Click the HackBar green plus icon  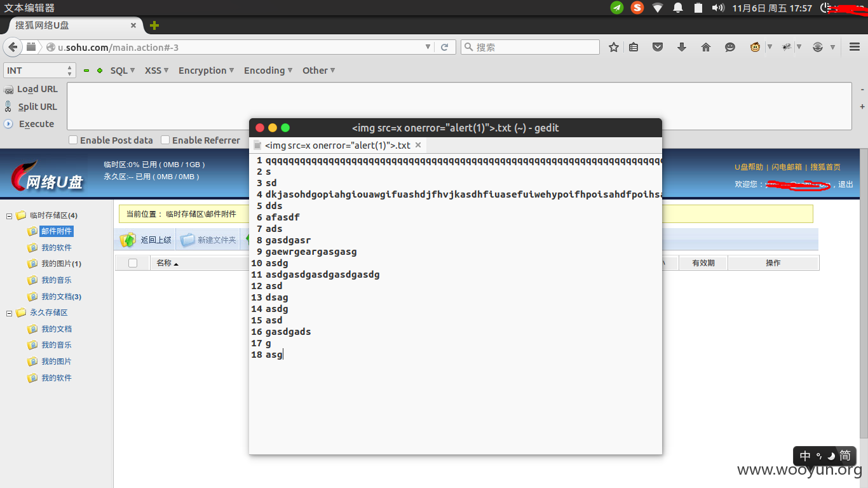click(x=100, y=71)
